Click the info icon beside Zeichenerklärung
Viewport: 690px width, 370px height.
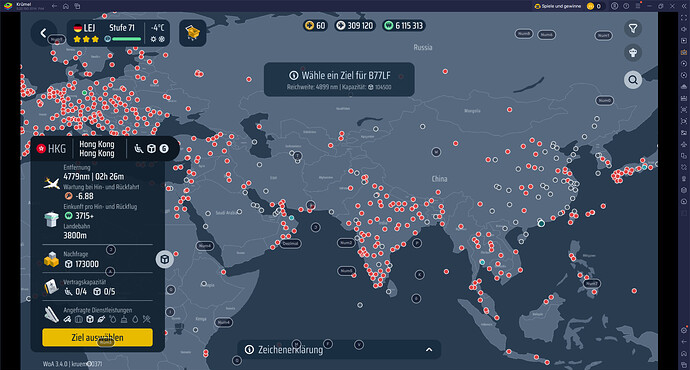tap(250, 349)
